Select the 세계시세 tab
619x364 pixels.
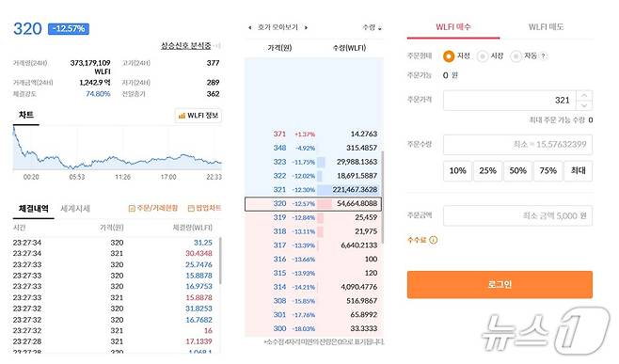point(75,209)
